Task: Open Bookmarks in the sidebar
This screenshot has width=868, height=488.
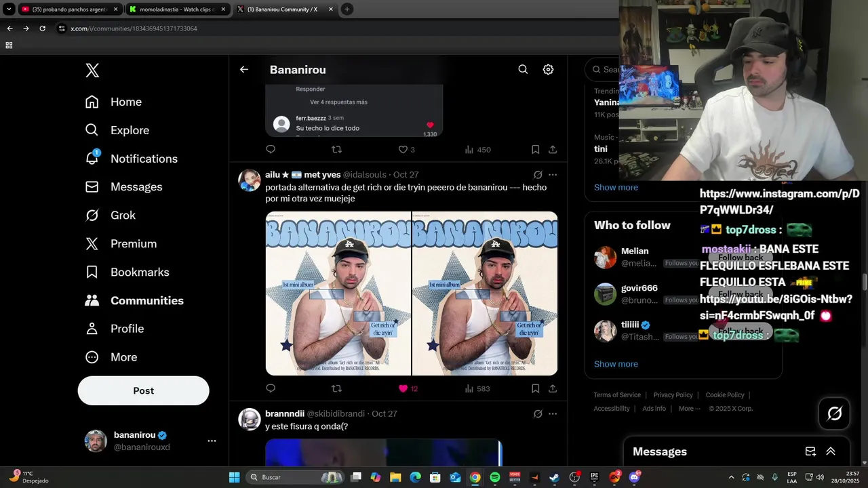Action: pyautogui.click(x=127, y=272)
